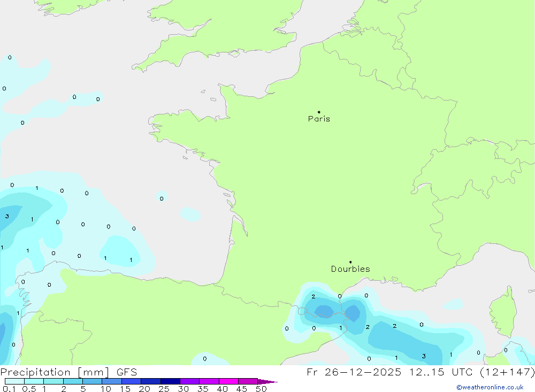Screen dimensions: 535x392
Task: Click the '0.5' legend scale label
Action: click(x=29, y=389)
